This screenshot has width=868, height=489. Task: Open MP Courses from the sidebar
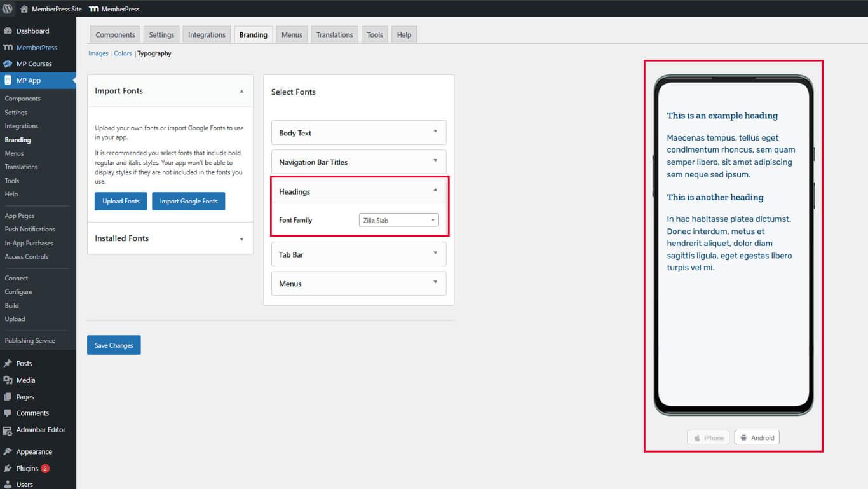click(x=34, y=64)
